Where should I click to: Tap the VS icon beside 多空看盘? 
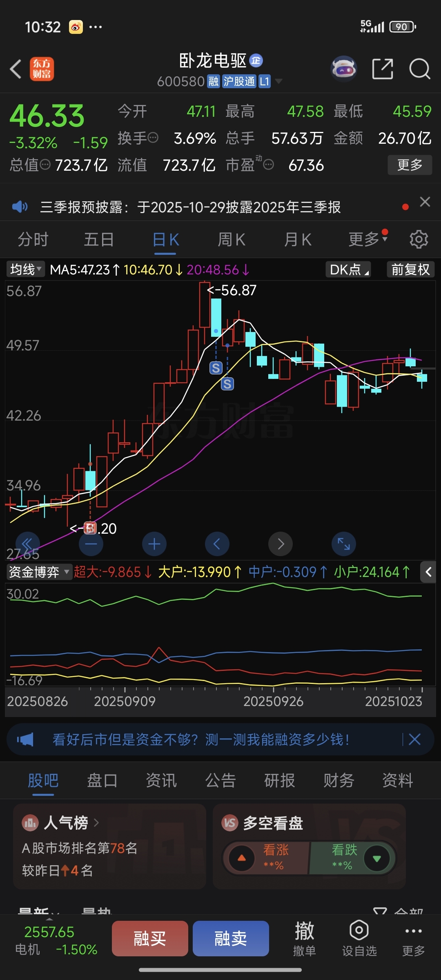tap(229, 823)
